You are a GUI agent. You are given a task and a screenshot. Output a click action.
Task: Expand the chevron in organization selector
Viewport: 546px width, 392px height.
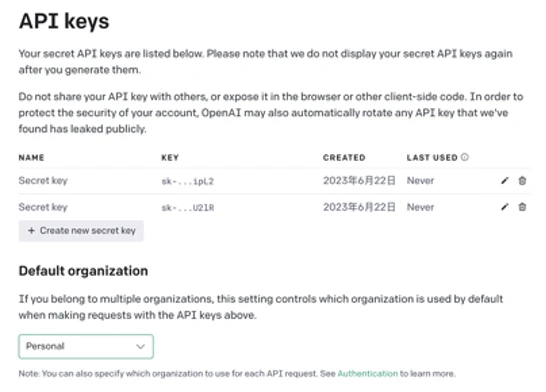pos(140,346)
